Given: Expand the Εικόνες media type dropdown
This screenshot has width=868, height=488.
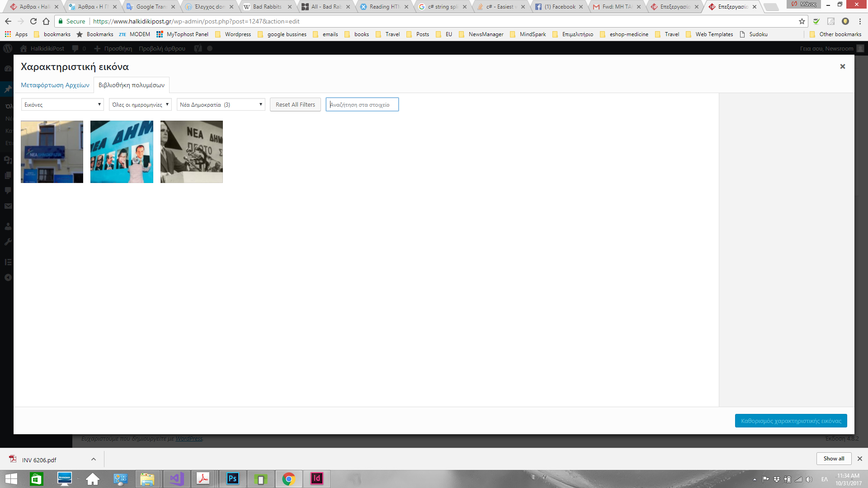Looking at the screenshot, I should coord(62,104).
